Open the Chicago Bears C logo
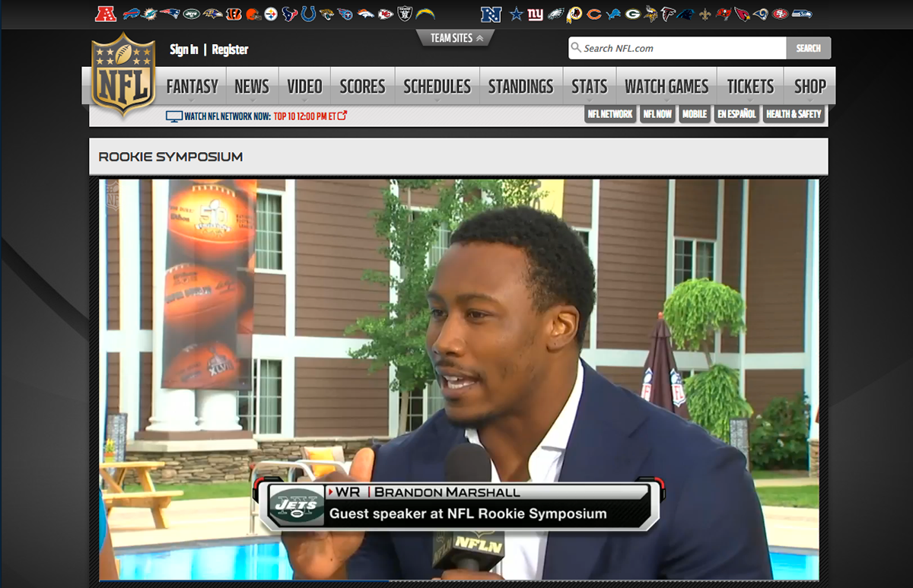 pos(594,14)
